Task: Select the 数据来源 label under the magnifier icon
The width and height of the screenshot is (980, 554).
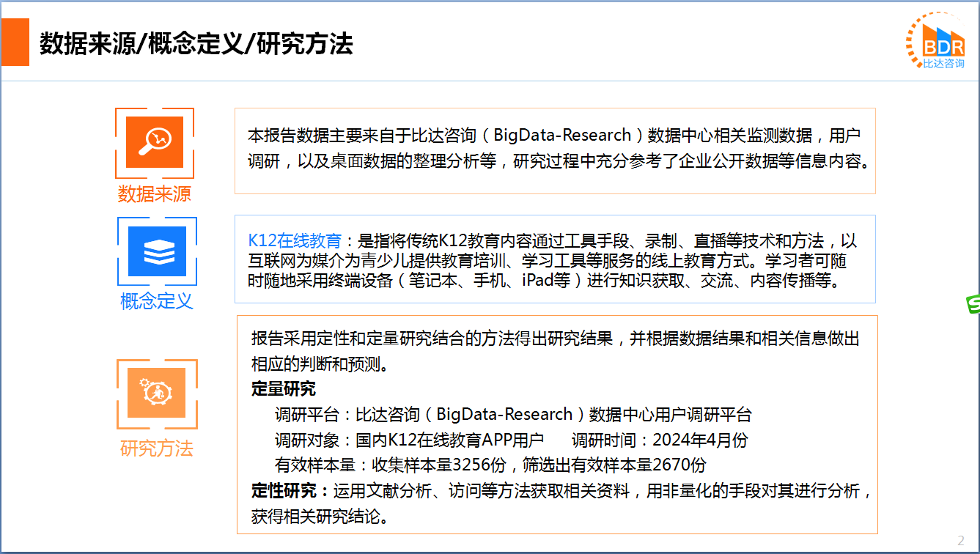Action: click(x=155, y=194)
